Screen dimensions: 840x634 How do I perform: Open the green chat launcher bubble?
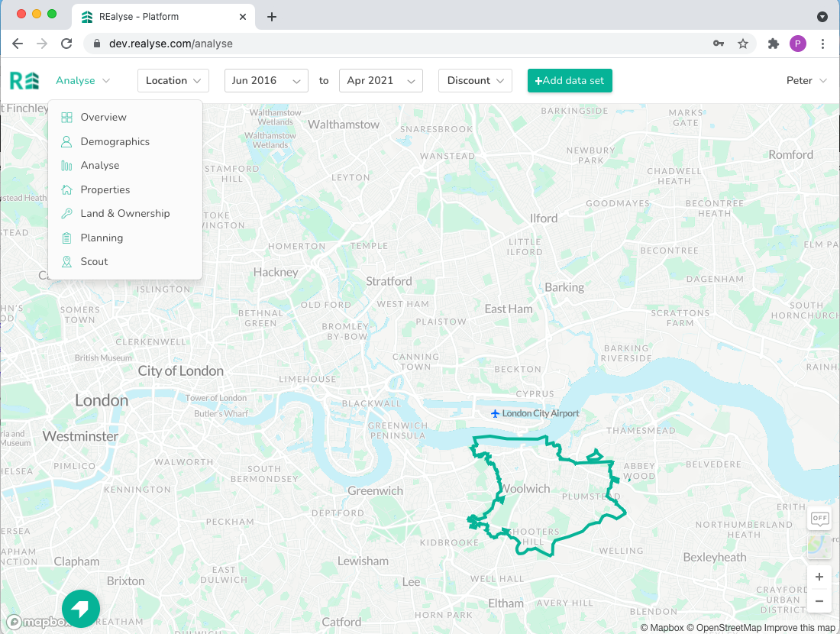click(81, 609)
